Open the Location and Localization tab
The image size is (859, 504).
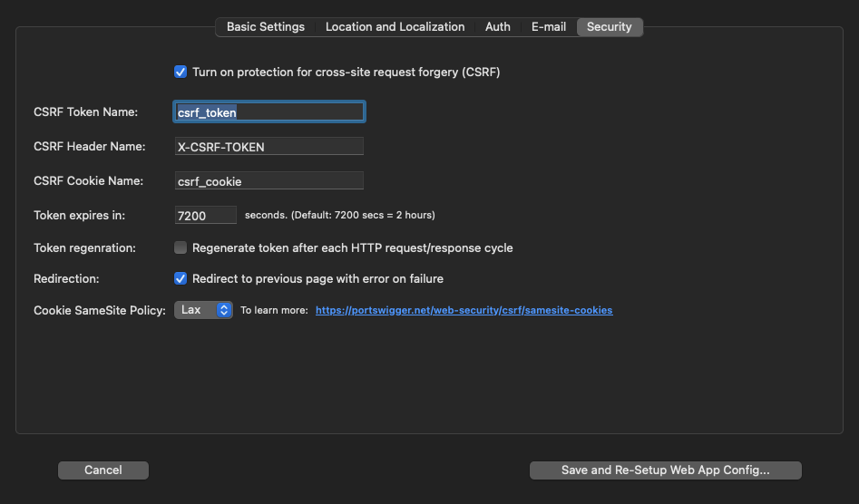pyautogui.click(x=395, y=27)
